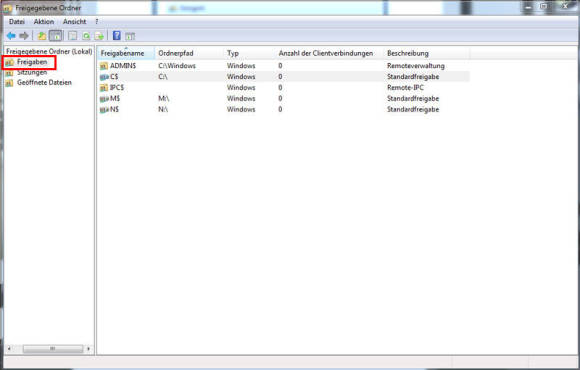Click the IPC$ share icon
This screenshot has width=580, height=370.
point(104,88)
